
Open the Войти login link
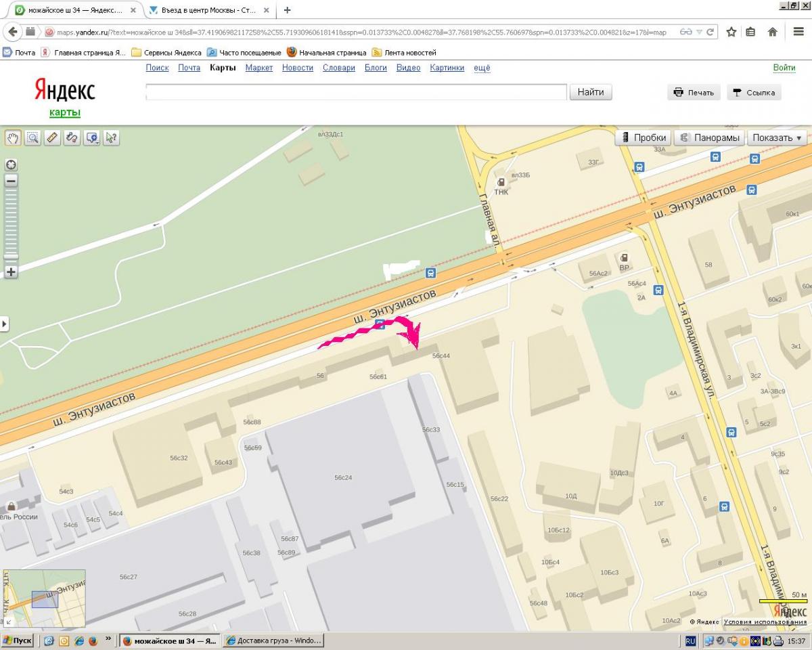(784, 68)
